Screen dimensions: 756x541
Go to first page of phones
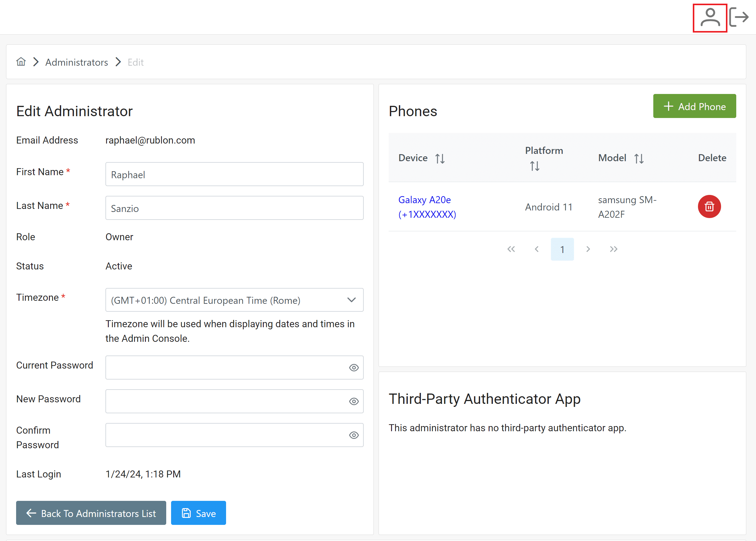coord(511,249)
